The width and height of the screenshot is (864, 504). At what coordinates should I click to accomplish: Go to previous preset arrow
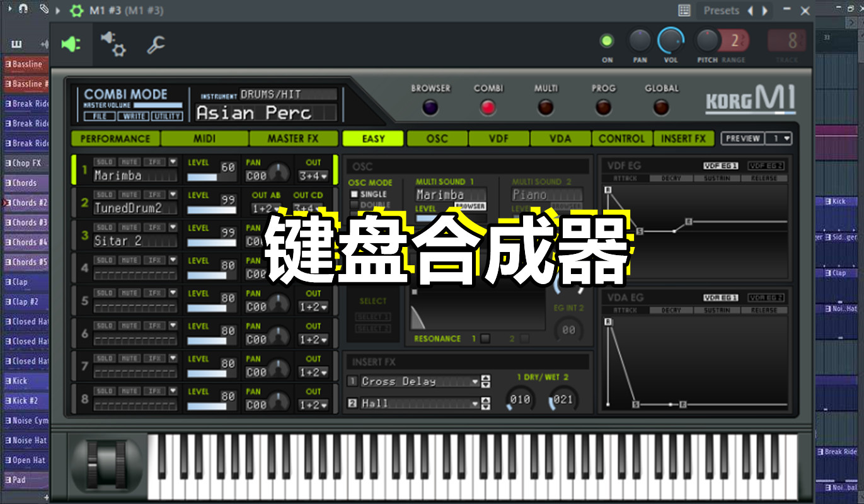(750, 11)
